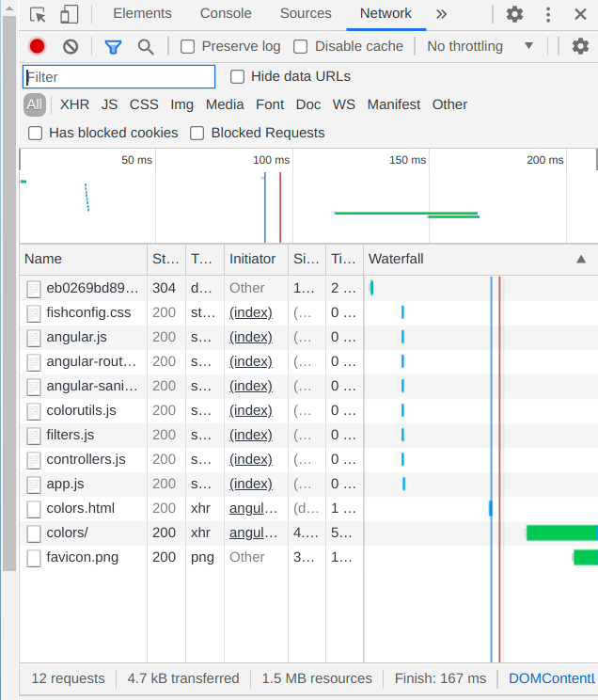Select the controllers.js request
The height and width of the screenshot is (700, 598).
(x=308, y=459)
